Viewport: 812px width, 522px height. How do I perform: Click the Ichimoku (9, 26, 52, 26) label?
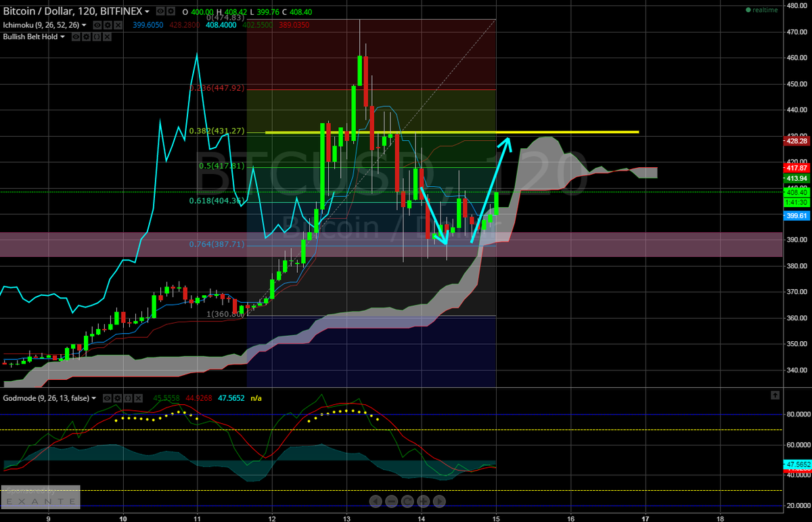pos(41,25)
